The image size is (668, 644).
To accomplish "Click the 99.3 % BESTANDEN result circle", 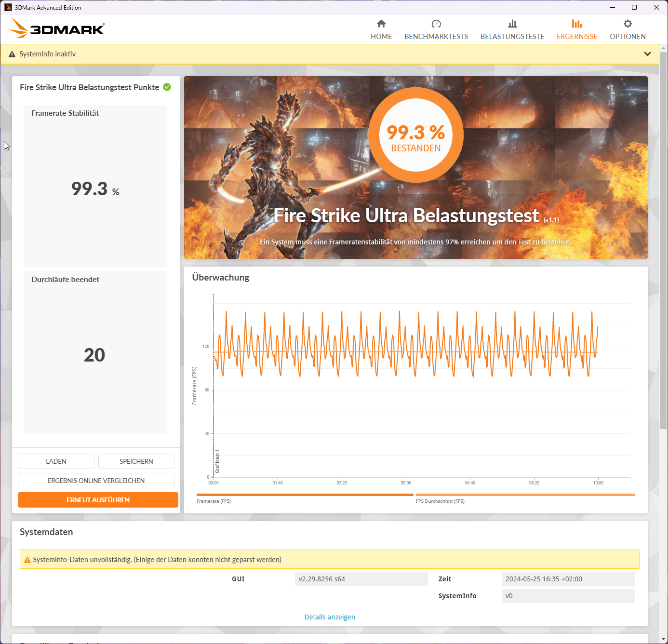I will point(416,135).
